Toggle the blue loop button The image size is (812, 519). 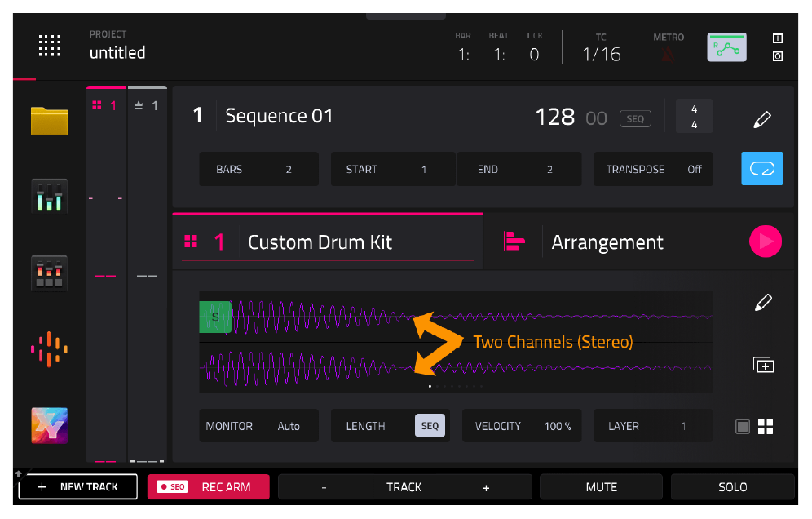pyautogui.click(x=762, y=168)
